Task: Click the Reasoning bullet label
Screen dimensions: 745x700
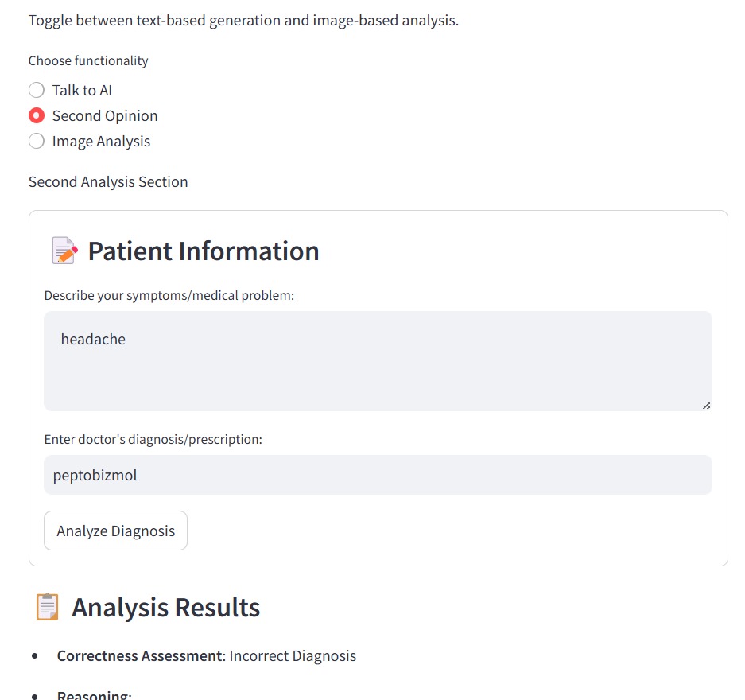Action: click(x=92, y=695)
